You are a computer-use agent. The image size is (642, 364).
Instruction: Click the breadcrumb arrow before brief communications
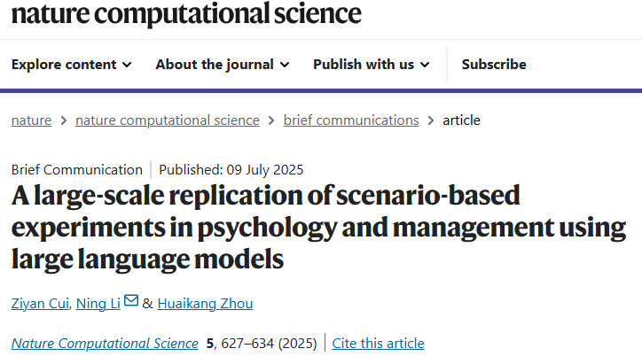[x=271, y=120]
